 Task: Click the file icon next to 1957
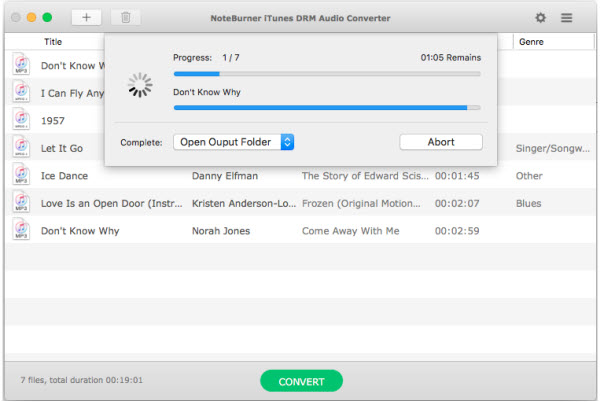tap(21, 119)
